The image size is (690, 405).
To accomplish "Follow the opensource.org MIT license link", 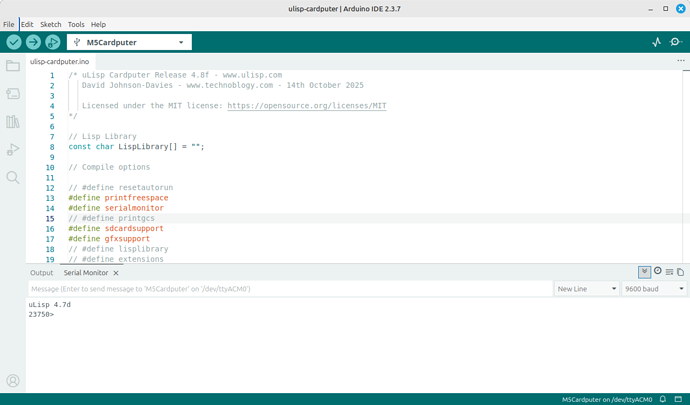I will pyautogui.click(x=307, y=106).
